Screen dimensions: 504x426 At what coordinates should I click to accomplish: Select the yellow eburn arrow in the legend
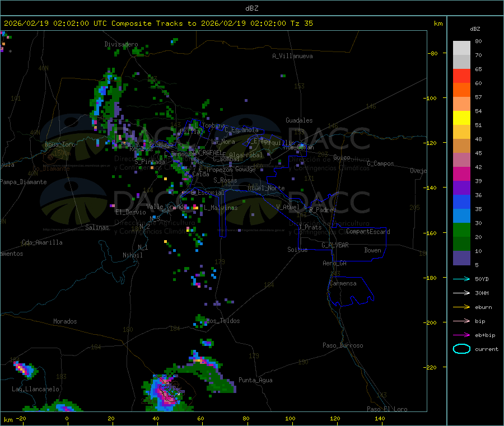[x=461, y=307]
